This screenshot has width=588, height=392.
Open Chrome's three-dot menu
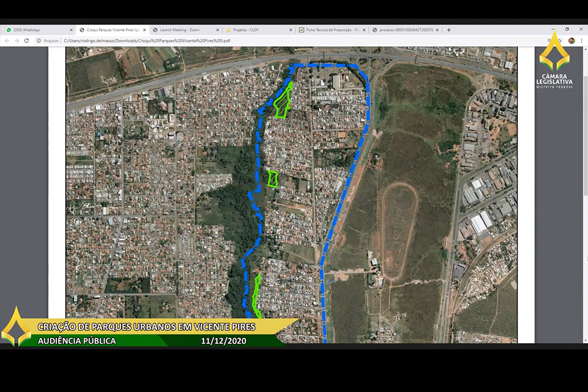[x=582, y=41]
